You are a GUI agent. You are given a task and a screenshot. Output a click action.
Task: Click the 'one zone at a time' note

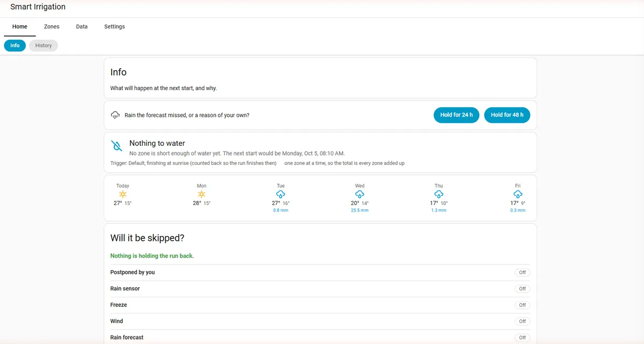point(345,163)
